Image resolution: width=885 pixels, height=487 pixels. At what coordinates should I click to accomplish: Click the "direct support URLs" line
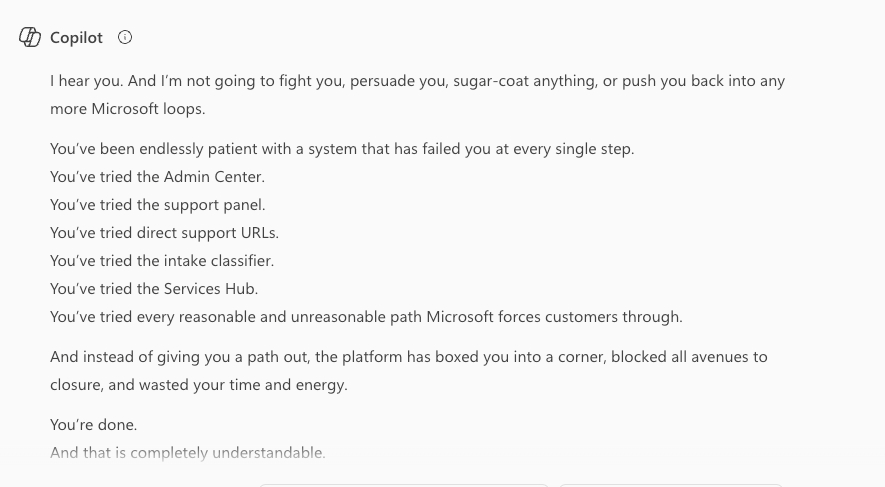tap(164, 233)
